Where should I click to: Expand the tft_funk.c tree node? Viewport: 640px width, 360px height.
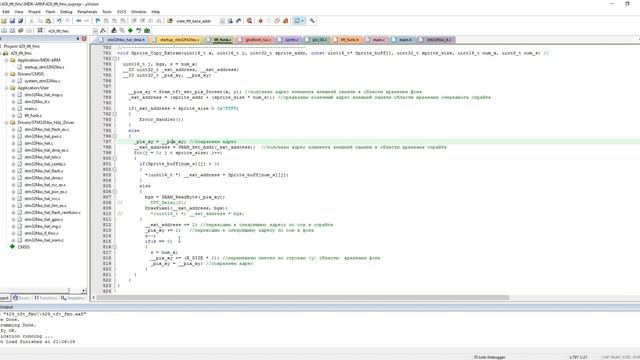click(x=13, y=116)
